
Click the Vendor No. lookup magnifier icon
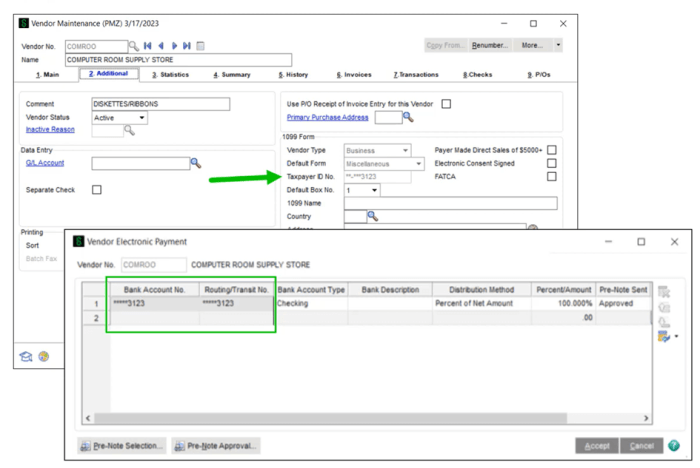point(133,46)
